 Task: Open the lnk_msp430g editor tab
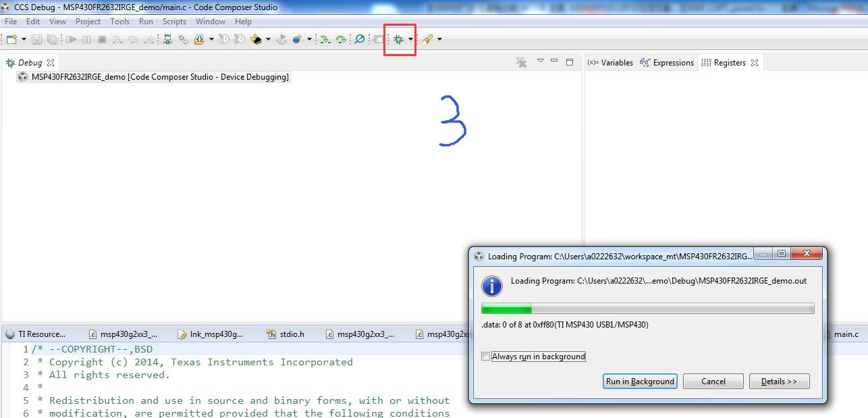click(210, 334)
